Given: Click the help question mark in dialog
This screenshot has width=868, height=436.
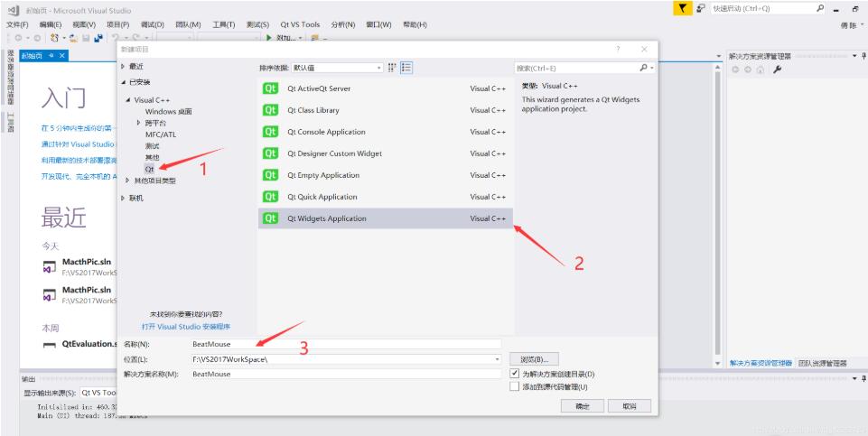Looking at the screenshot, I should pos(619,49).
